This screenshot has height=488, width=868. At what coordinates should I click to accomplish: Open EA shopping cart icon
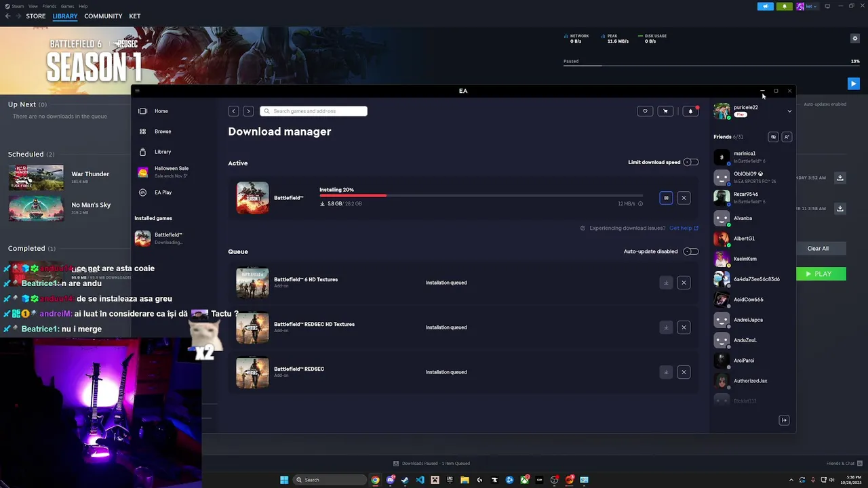click(x=665, y=111)
